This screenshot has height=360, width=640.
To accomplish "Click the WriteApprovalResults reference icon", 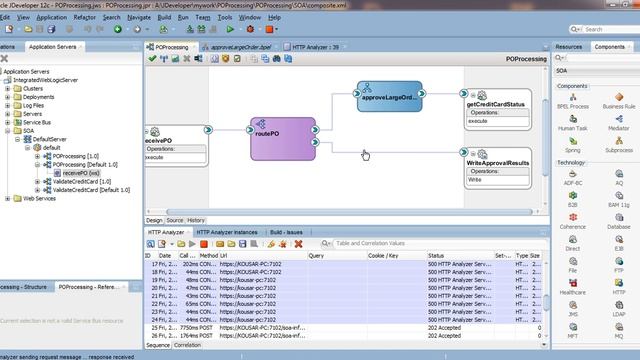I will click(x=482, y=154).
